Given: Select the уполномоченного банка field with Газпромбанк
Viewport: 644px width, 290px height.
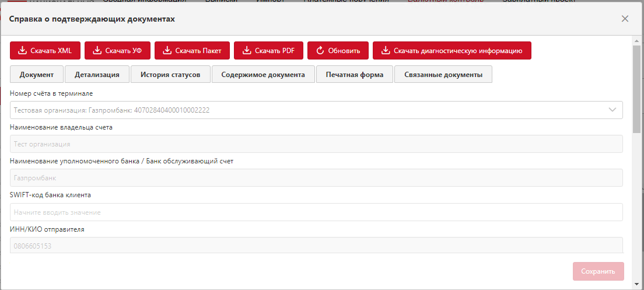Looking at the screenshot, I should click(x=316, y=178).
